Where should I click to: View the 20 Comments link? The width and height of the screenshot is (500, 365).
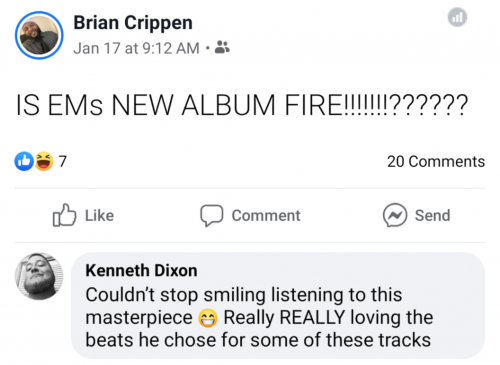[436, 162]
